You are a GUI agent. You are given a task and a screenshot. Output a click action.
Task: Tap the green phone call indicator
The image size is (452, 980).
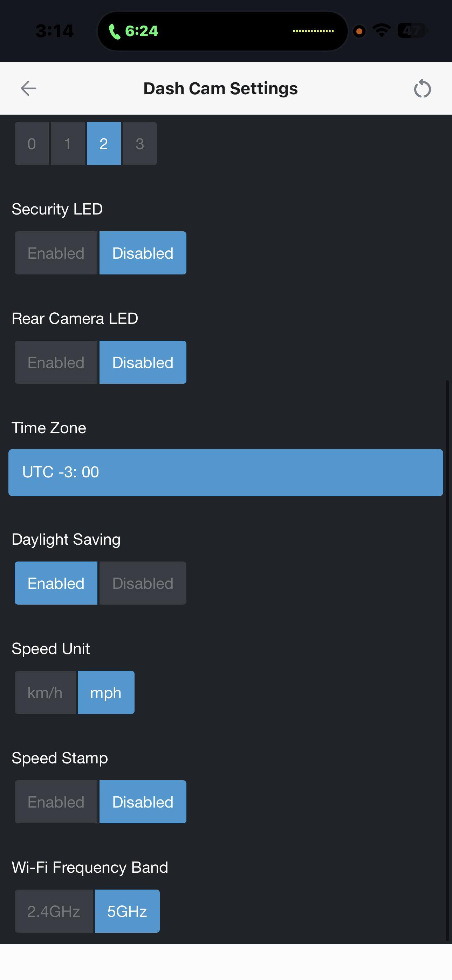[x=114, y=31]
